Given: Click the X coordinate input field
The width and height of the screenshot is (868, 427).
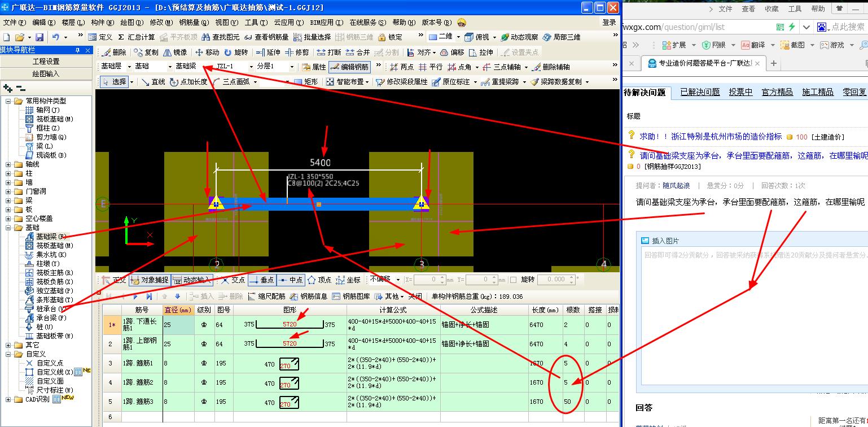Looking at the screenshot, I should tap(429, 280).
